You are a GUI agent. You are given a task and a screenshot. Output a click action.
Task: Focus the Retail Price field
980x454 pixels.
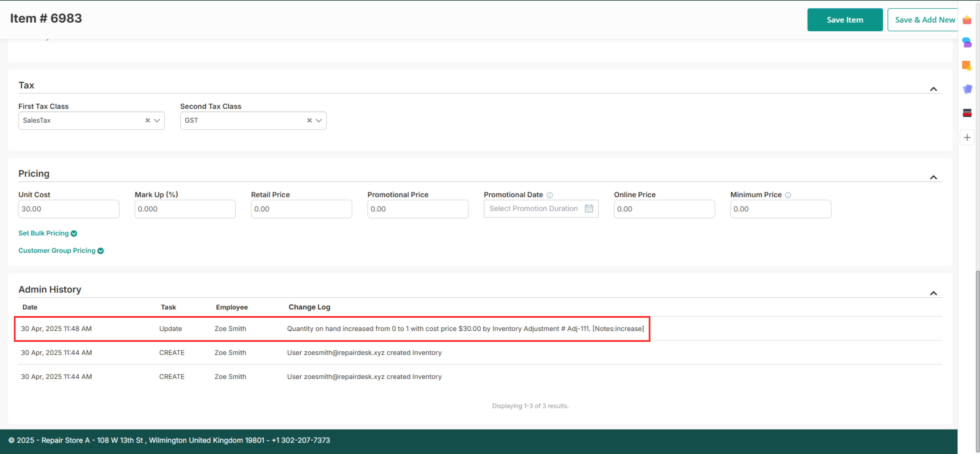pyautogui.click(x=301, y=209)
